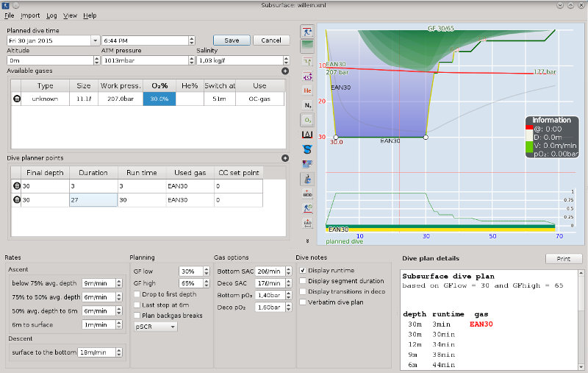Adjust the GF low stepper

pos(207,271)
